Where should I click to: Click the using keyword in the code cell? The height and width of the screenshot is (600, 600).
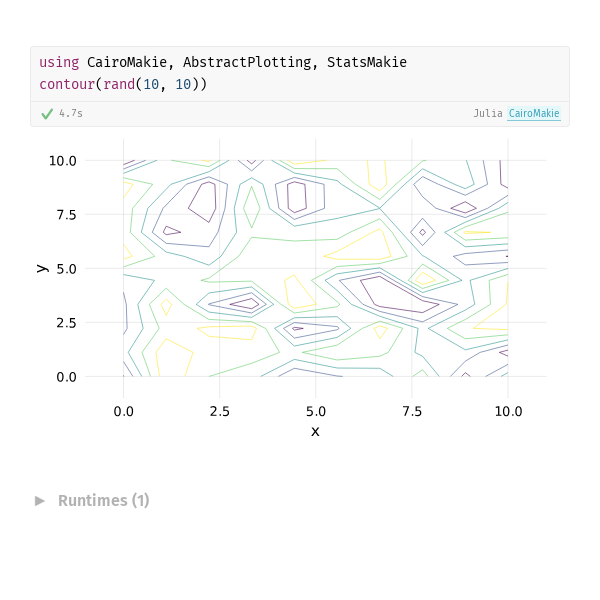pyautogui.click(x=59, y=62)
